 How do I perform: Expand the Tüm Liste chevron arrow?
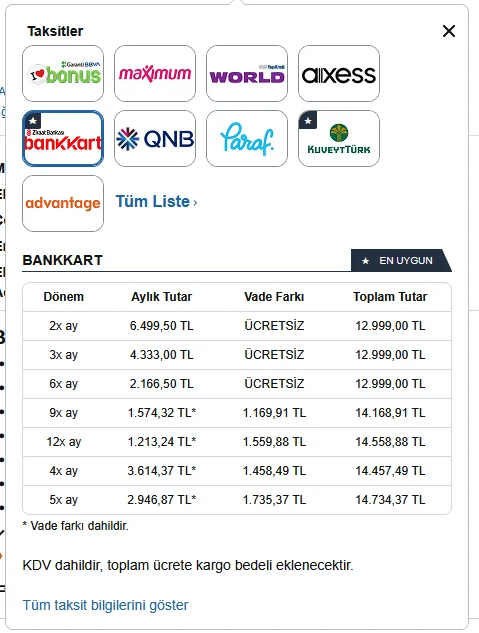click(x=195, y=202)
